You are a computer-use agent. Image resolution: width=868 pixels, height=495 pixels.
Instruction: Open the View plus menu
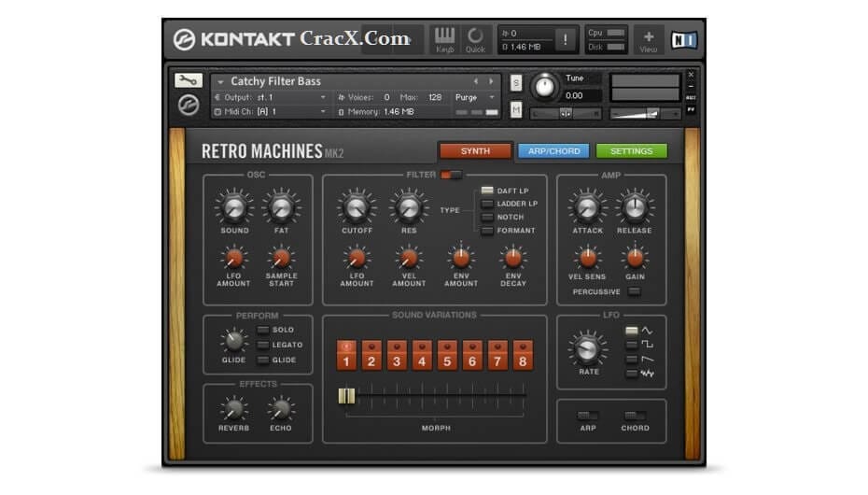click(649, 40)
